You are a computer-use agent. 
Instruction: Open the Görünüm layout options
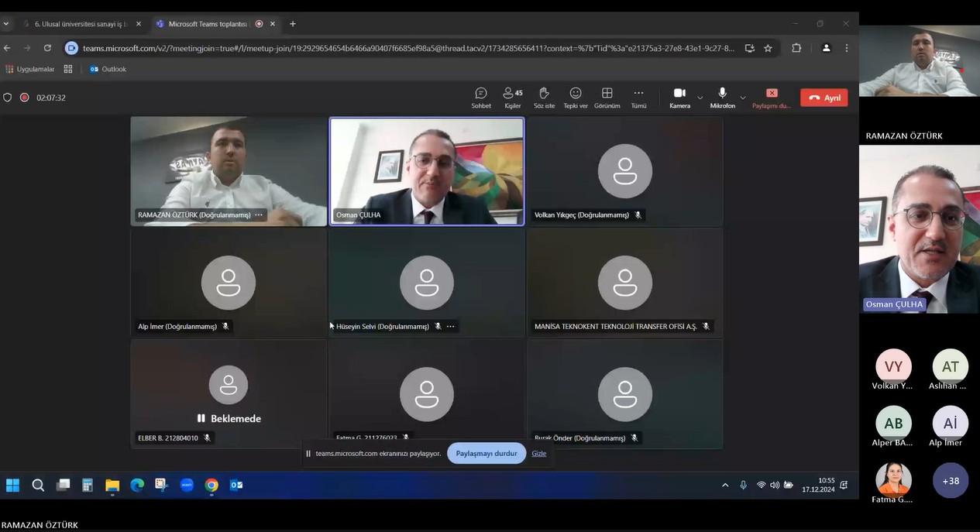pos(607,98)
